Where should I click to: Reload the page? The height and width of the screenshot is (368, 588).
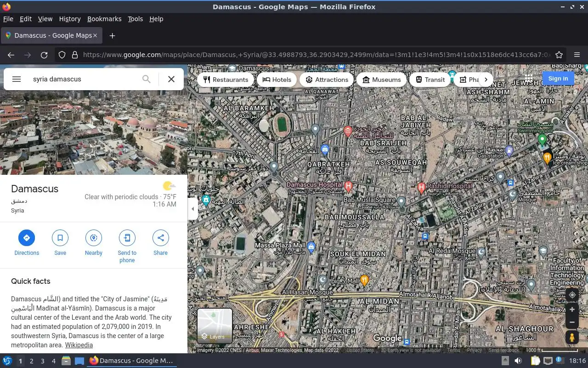44,55
